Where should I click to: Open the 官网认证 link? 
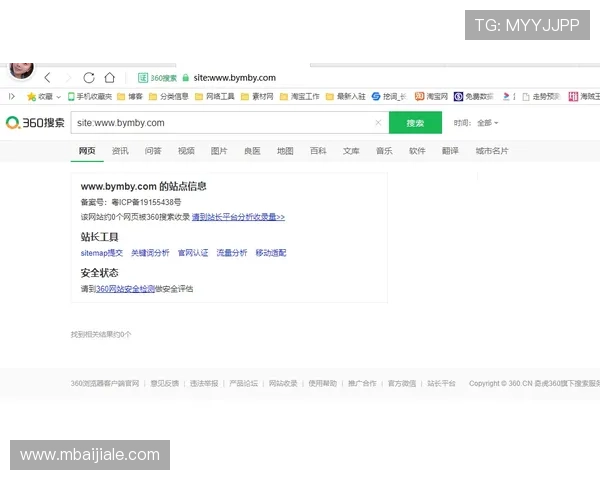click(193, 253)
